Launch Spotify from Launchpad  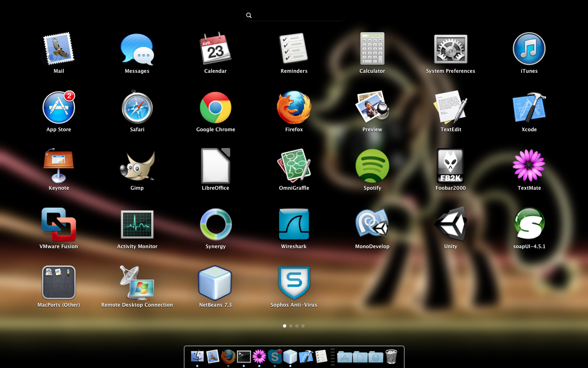pyautogui.click(x=372, y=166)
